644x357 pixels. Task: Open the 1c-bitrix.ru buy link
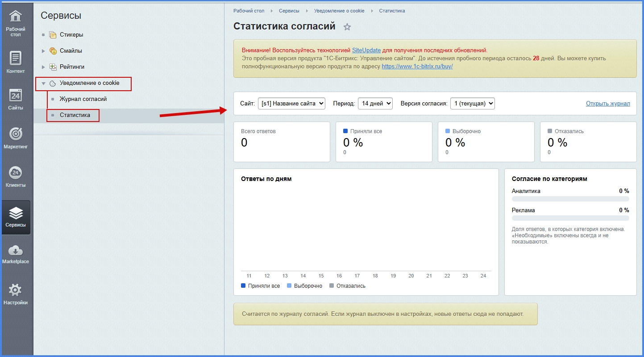[417, 67]
